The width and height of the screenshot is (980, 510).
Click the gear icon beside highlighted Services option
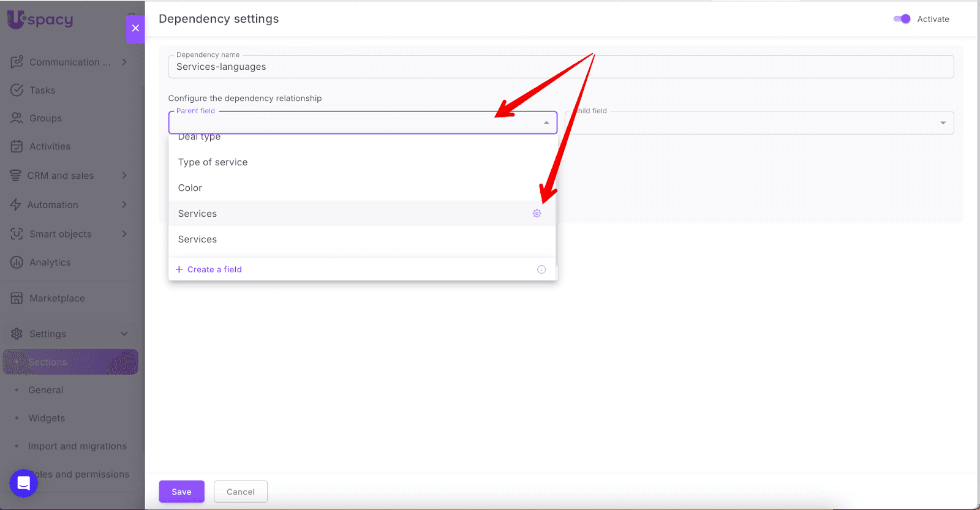[x=537, y=214]
